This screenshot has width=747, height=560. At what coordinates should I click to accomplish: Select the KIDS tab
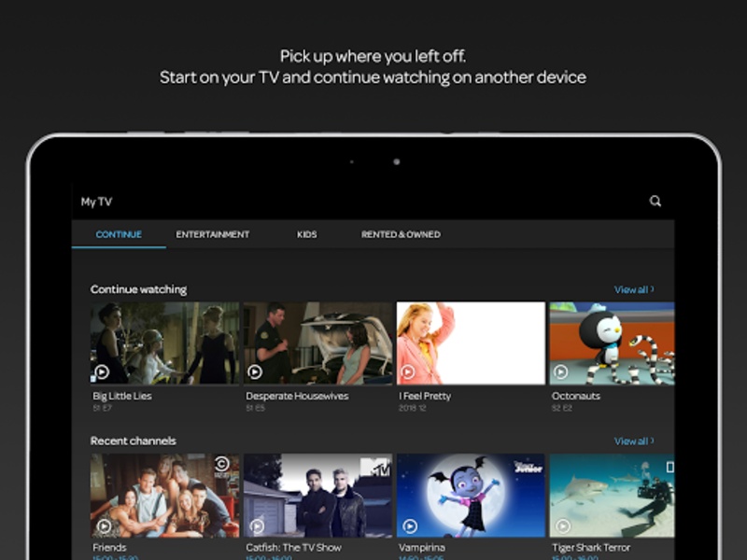pyautogui.click(x=307, y=234)
